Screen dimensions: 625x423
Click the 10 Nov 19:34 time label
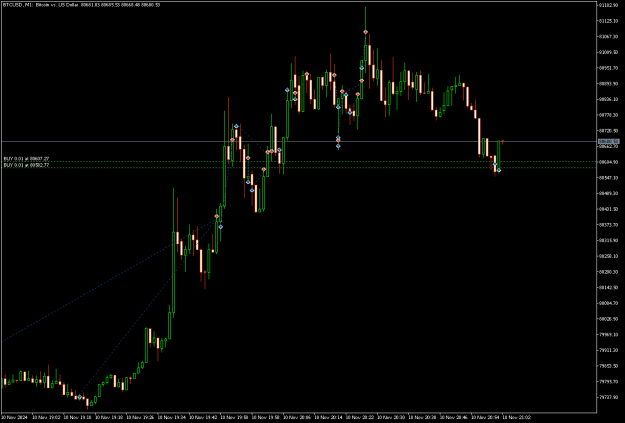pyautogui.click(x=171, y=417)
